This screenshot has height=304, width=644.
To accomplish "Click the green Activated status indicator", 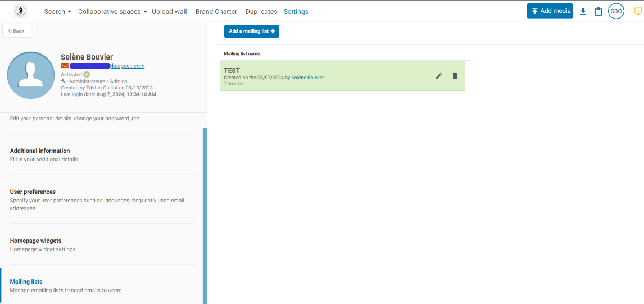I will coord(87,74).
